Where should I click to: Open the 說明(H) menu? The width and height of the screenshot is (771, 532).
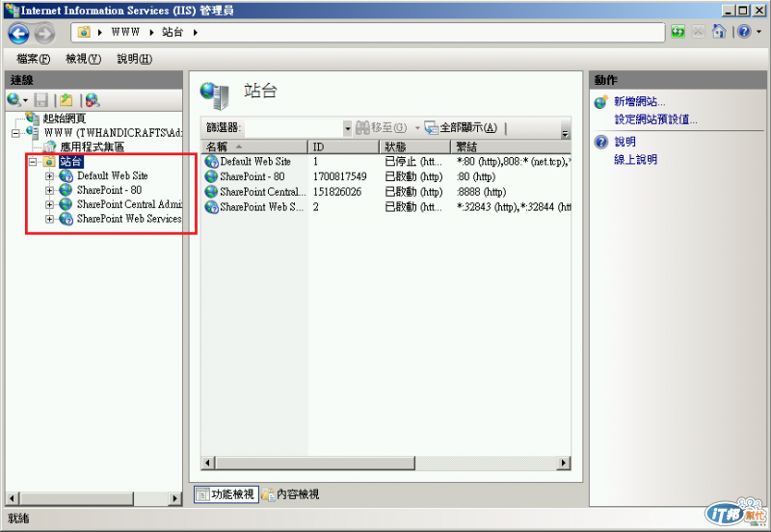point(134,59)
